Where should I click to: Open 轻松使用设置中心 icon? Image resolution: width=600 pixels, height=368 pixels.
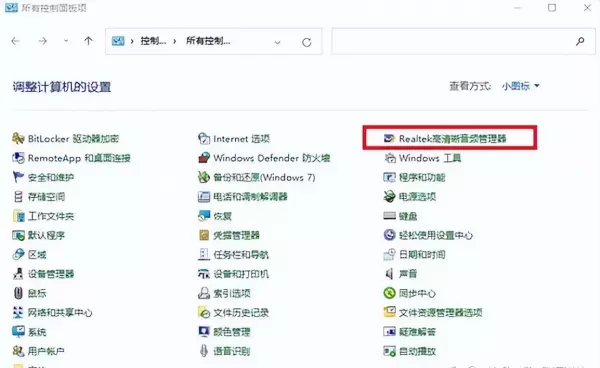pyautogui.click(x=389, y=235)
